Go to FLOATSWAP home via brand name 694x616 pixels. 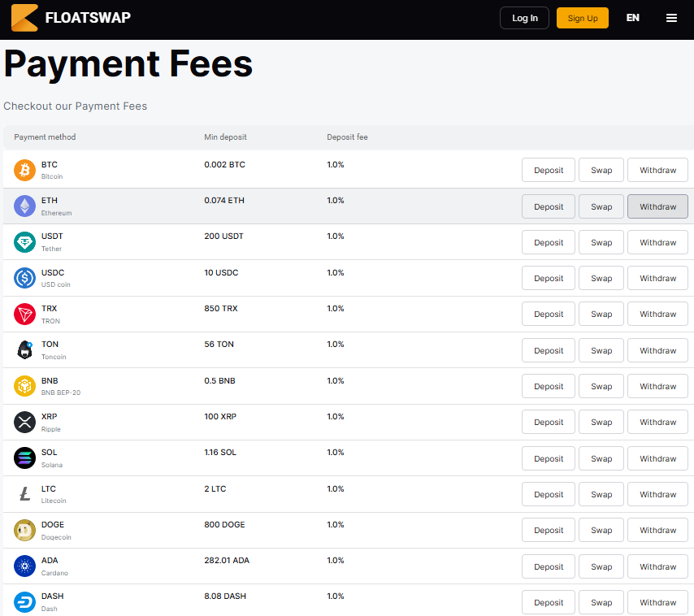pyautogui.click(x=88, y=18)
